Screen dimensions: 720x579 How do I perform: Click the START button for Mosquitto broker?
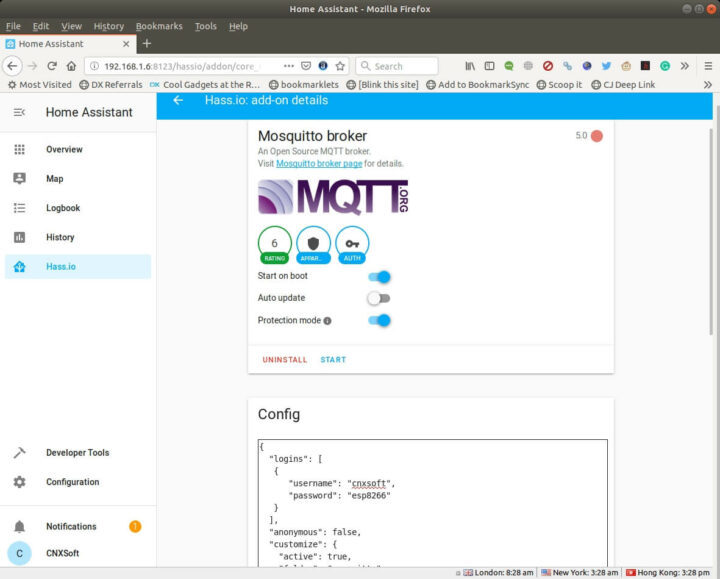(x=333, y=359)
